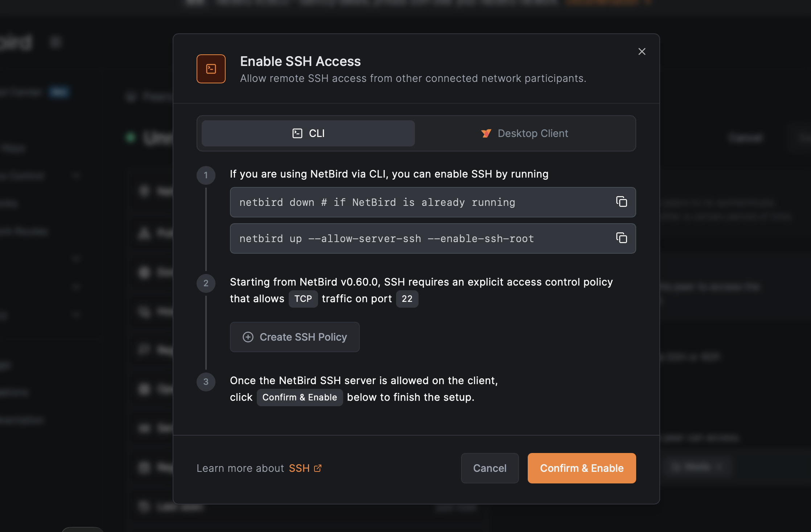Create an SSH policy

pos(295,337)
